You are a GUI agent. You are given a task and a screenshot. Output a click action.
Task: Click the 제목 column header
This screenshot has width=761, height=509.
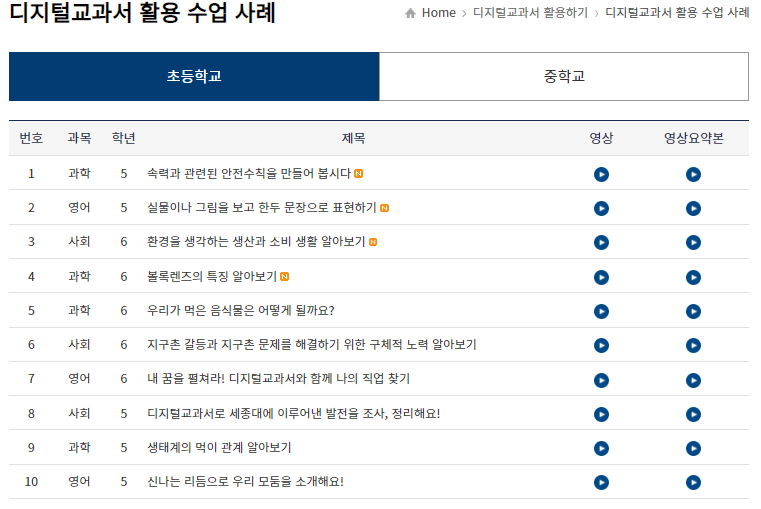(353, 138)
